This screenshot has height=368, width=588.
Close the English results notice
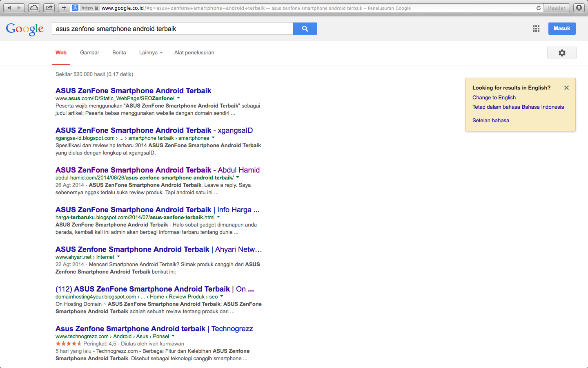coord(566,88)
